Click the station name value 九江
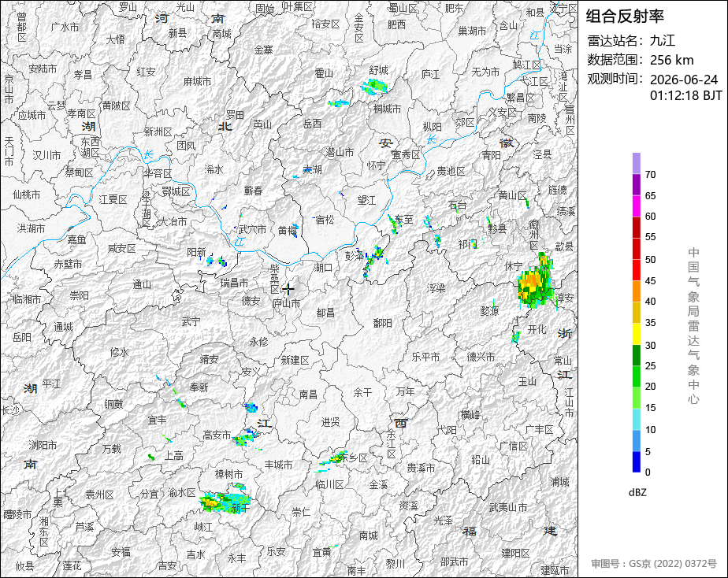 pos(663,41)
